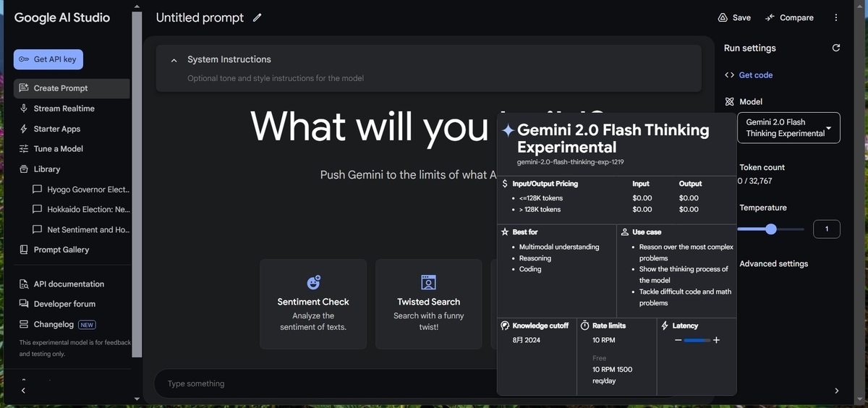The width and height of the screenshot is (868, 408).
Task: Click the NEW badge next to Changelog
Action: click(x=87, y=325)
